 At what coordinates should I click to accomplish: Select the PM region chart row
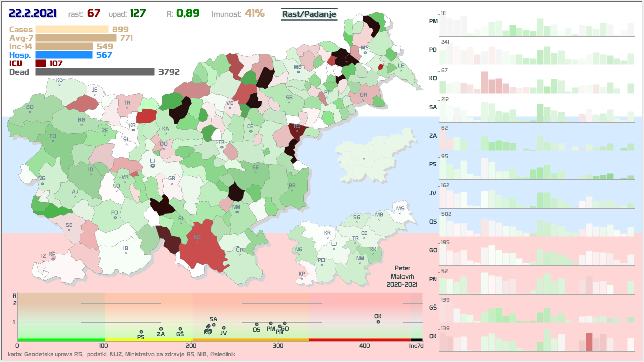tap(536, 24)
